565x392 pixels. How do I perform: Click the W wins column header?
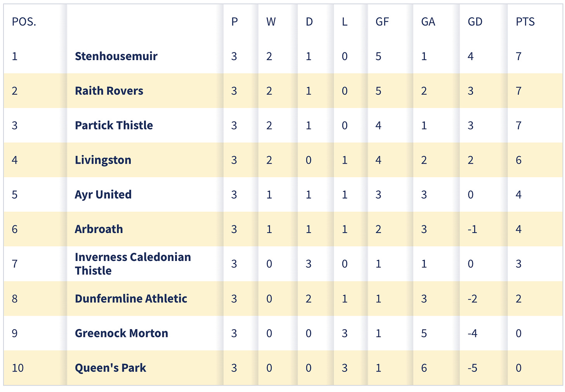(271, 22)
